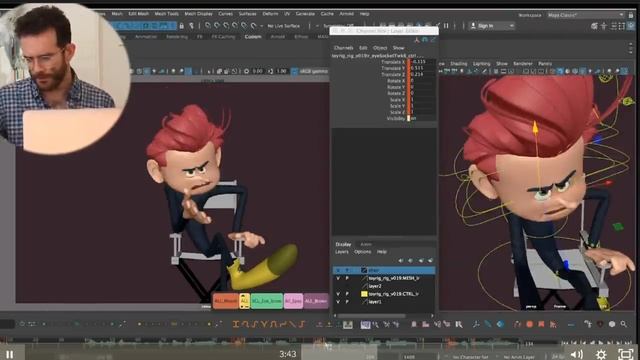The width and height of the screenshot is (640, 360).
Task: Click the lock icon in status line
Action: [x=182, y=26]
